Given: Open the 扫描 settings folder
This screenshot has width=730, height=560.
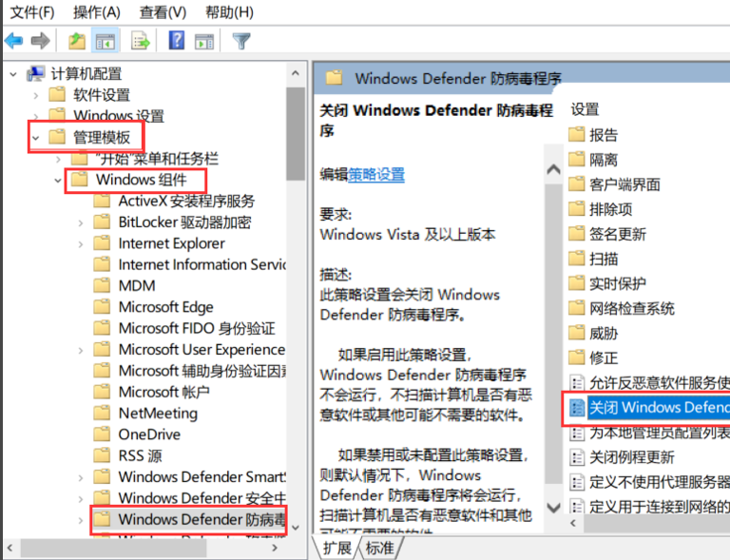Looking at the screenshot, I should click(x=604, y=259).
